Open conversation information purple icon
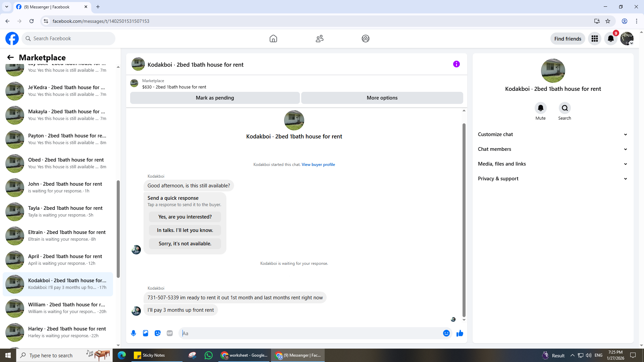The width and height of the screenshot is (644, 362). click(456, 64)
